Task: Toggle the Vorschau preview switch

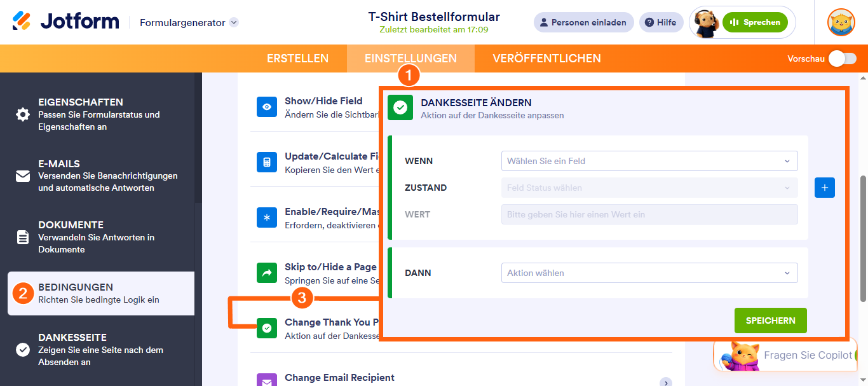Action: (842, 59)
